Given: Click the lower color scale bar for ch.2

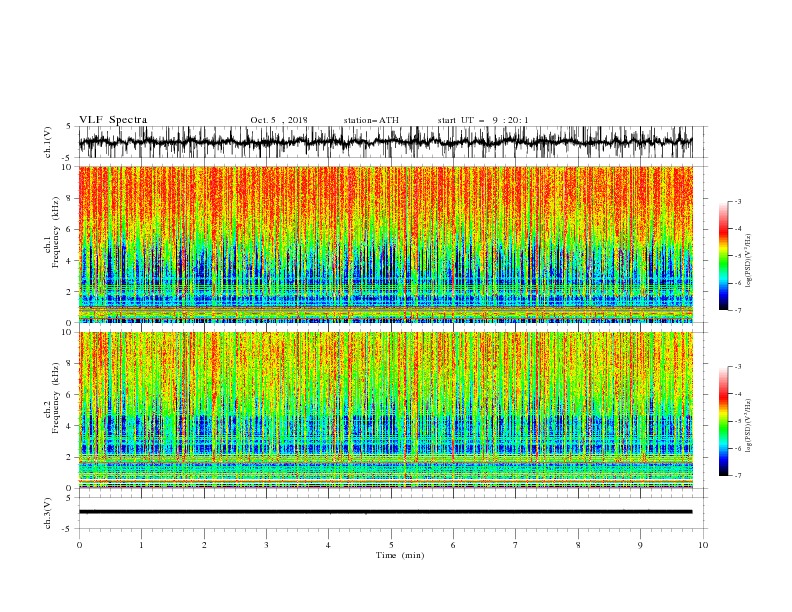Looking at the screenshot, I should 724,421.
